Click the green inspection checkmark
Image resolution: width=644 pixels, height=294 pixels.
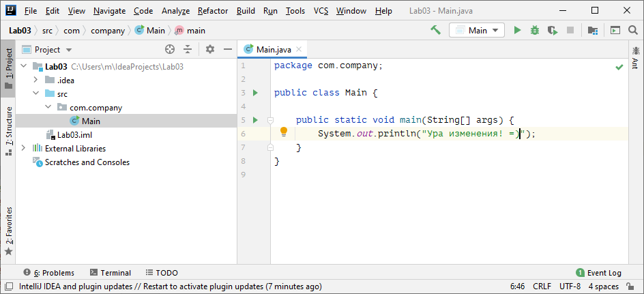(x=619, y=67)
